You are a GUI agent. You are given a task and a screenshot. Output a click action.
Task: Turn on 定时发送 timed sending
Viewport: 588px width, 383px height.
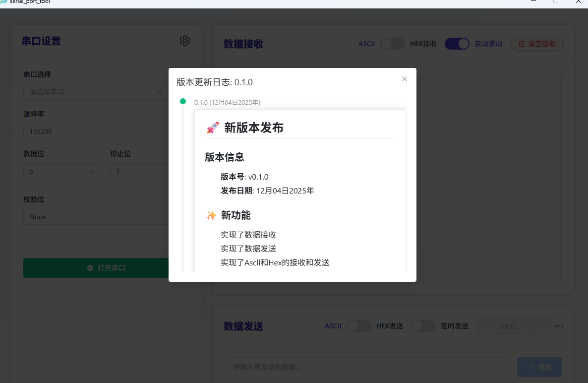pyautogui.click(x=423, y=326)
